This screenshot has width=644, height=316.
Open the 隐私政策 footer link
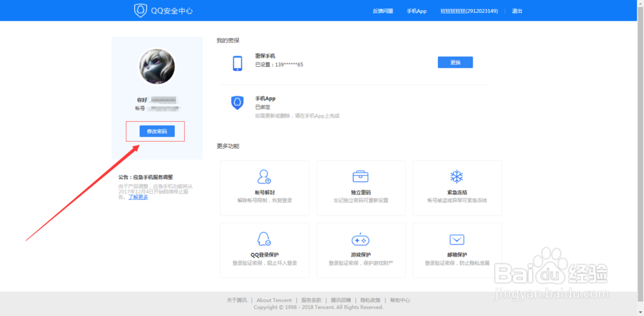[x=370, y=300]
